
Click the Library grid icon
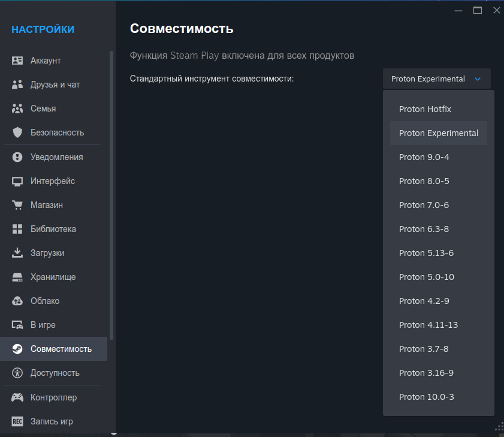point(18,229)
